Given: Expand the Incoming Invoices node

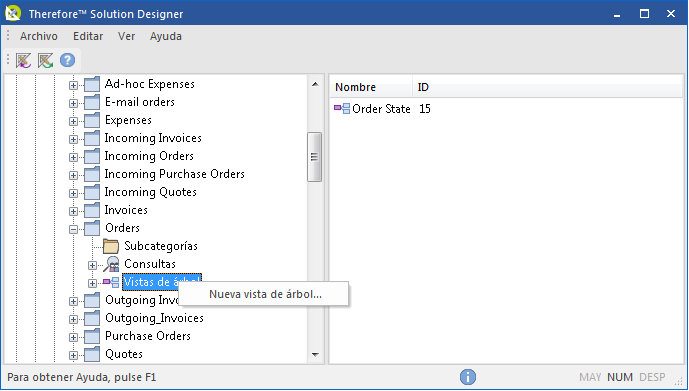Looking at the screenshot, I should 73,139.
